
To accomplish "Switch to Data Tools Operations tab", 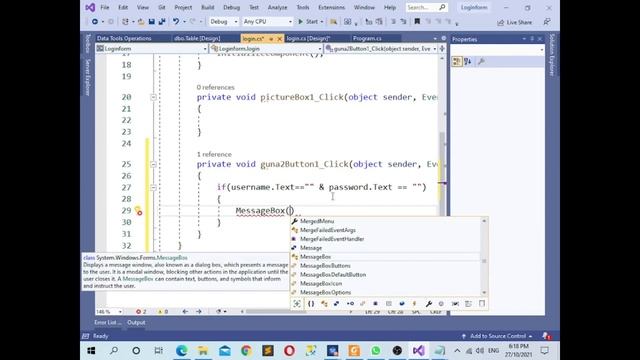I will (124, 38).
